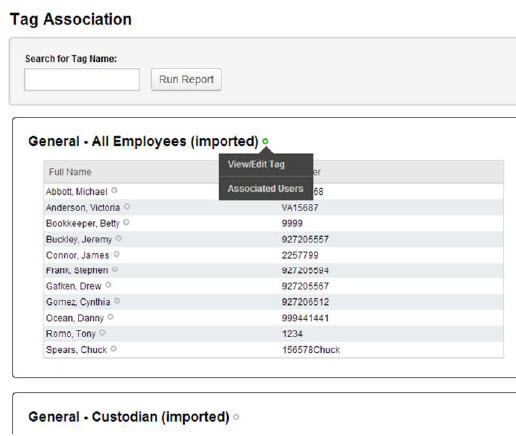Click the circle icon beside Anderson, Victoria
Image resolution: width=516 pixels, height=436 pixels.
127,206
